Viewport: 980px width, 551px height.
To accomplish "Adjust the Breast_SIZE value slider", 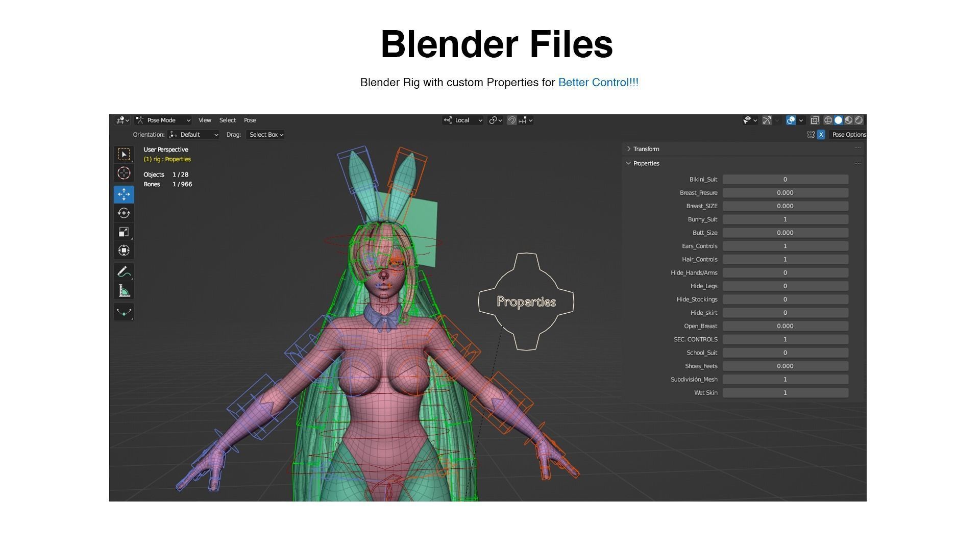I will click(785, 206).
